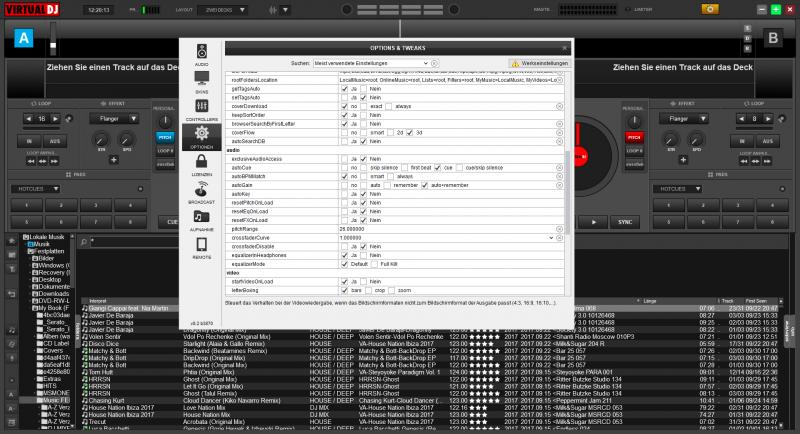Screen dimensions: 800x434
Task: Trigger hotcue pad 1 on deck A
Action: coord(27,205)
